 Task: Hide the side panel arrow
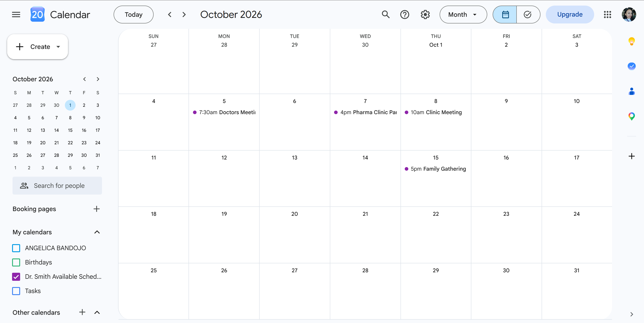click(x=631, y=314)
